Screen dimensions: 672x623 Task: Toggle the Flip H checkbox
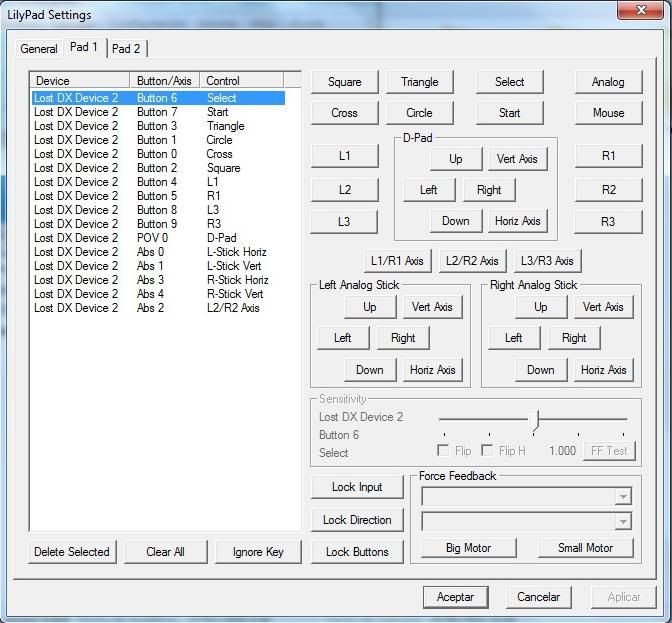[x=487, y=450]
